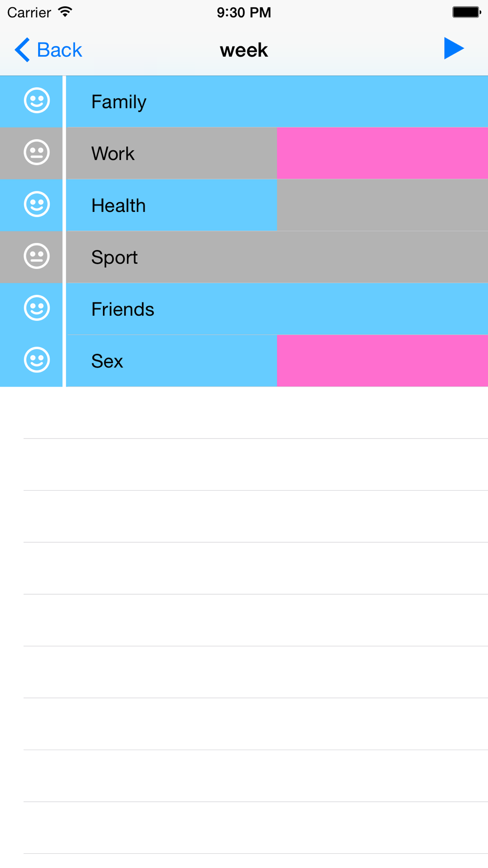Screen dimensions: 488x868
Task: Tap the smiley face beside Family
Action: point(37,101)
